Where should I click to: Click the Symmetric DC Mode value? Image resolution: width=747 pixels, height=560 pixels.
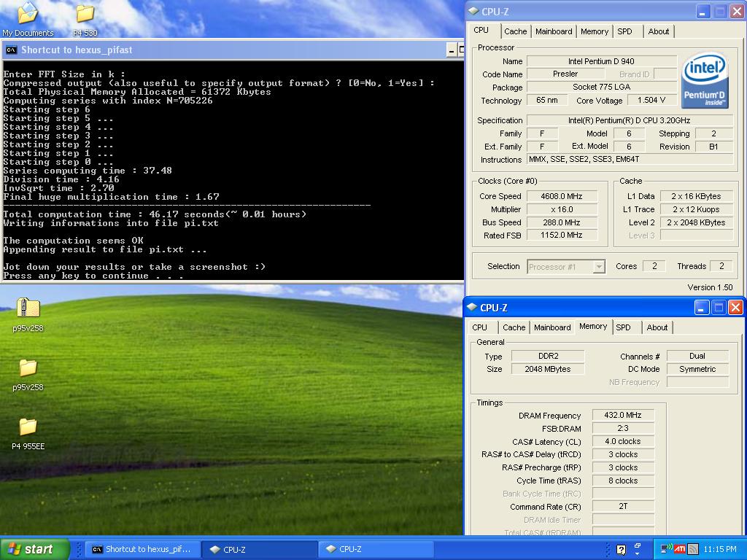(697, 369)
